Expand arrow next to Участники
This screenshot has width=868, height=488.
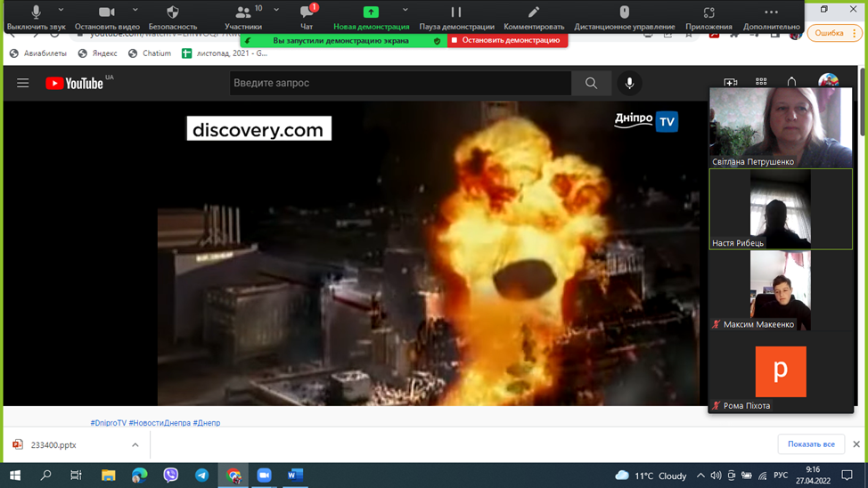[x=276, y=10]
